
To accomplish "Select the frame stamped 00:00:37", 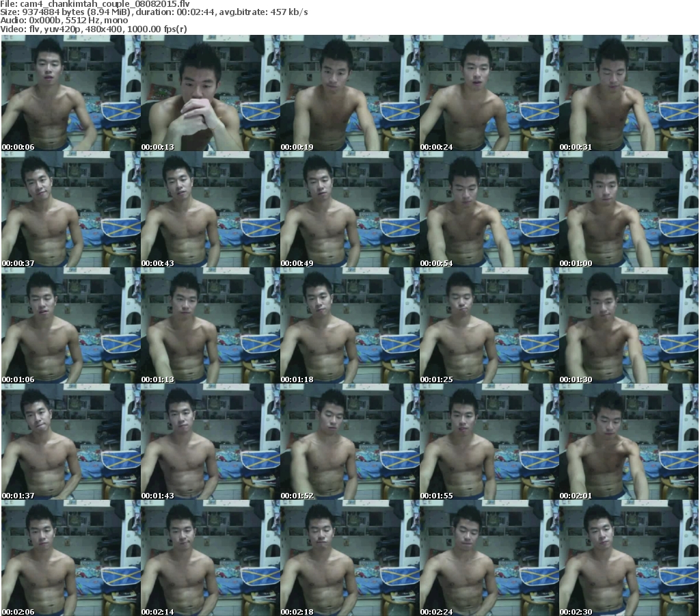I will pos(71,209).
